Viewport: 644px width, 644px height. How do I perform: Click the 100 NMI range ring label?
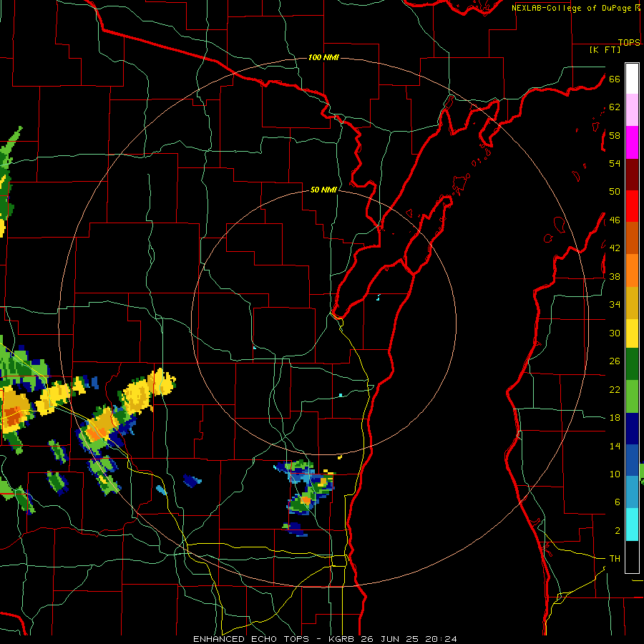(x=323, y=57)
